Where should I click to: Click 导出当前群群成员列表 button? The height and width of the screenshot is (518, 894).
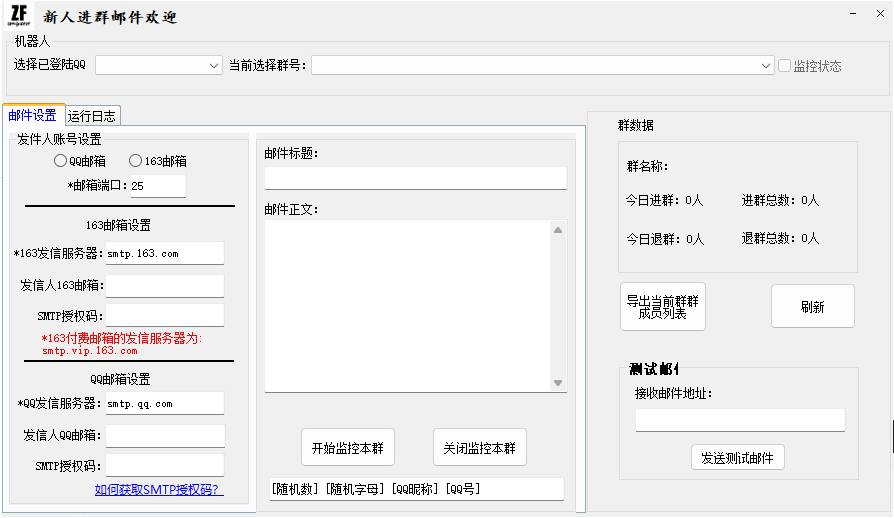click(662, 306)
